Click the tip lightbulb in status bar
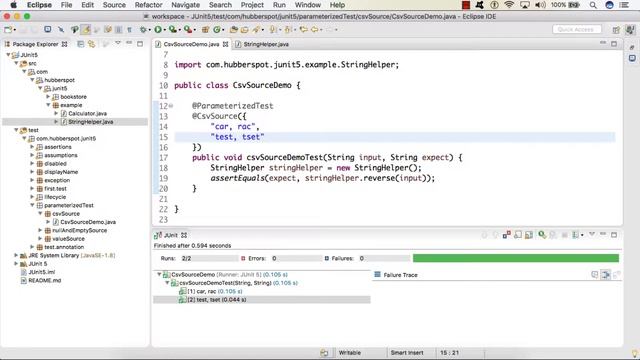The height and width of the screenshot is (360, 640). point(635,353)
